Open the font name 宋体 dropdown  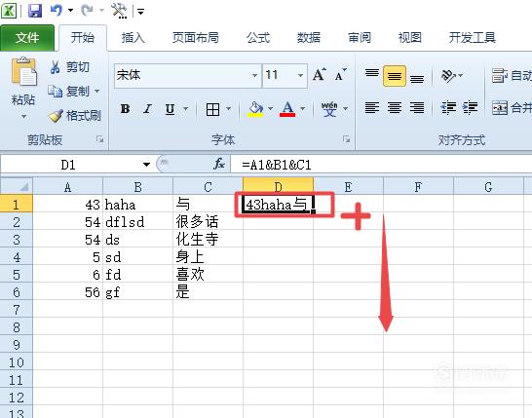(254, 75)
